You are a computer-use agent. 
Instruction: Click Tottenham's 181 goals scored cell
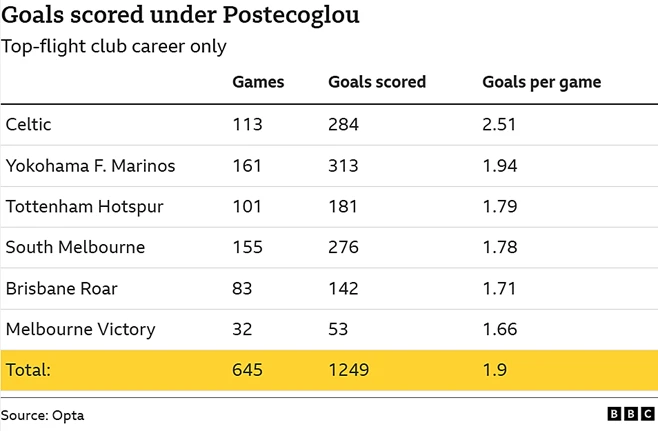pos(342,206)
